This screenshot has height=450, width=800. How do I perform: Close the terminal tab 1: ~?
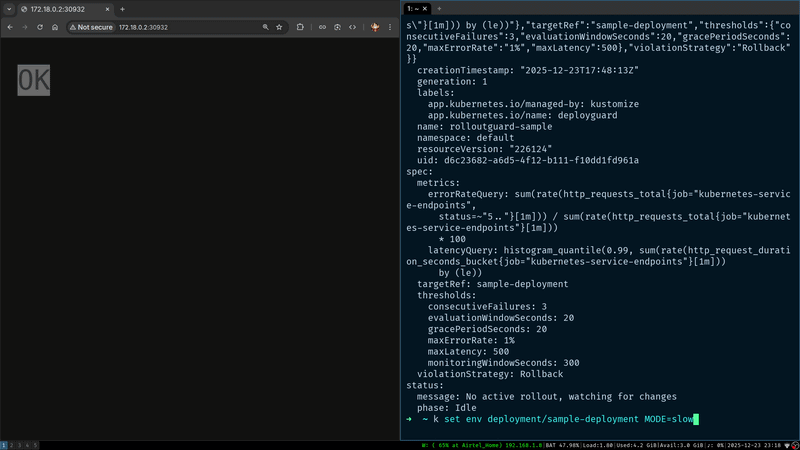(x=424, y=9)
